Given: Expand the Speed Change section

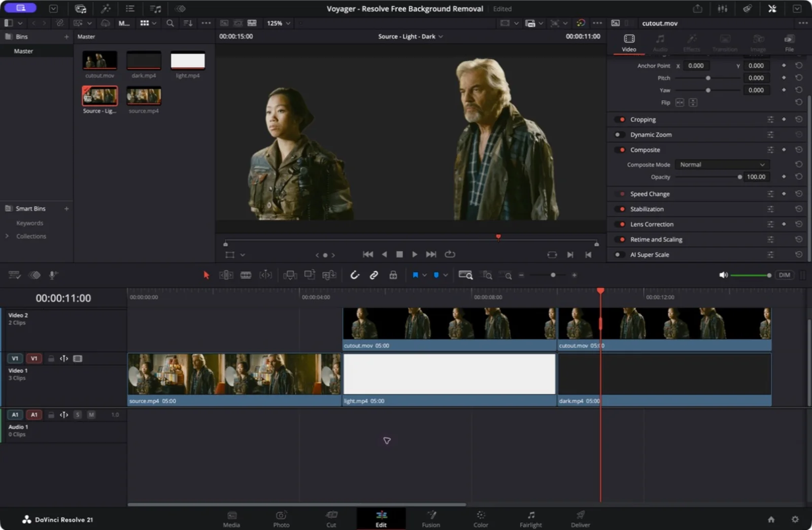Looking at the screenshot, I should (650, 194).
